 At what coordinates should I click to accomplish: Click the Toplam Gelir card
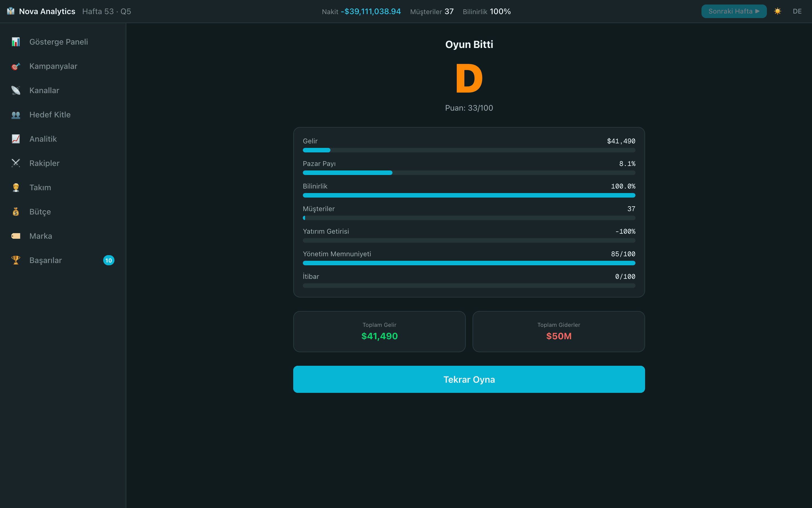pos(379,332)
